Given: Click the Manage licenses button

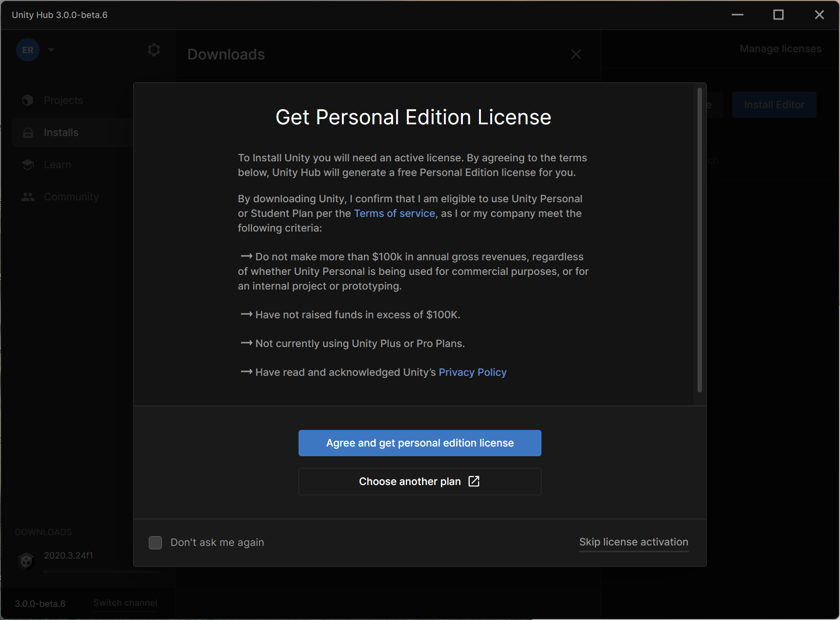Looking at the screenshot, I should pyautogui.click(x=780, y=49).
